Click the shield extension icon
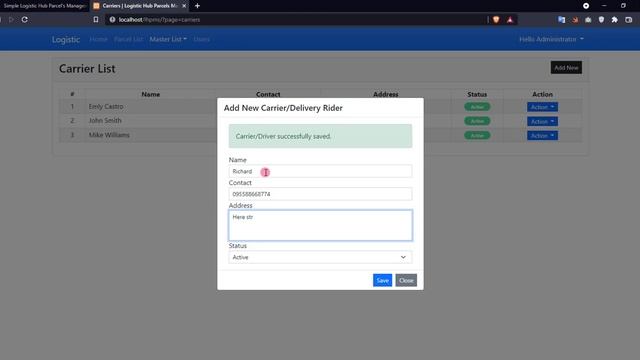640x360 pixels. [601, 20]
